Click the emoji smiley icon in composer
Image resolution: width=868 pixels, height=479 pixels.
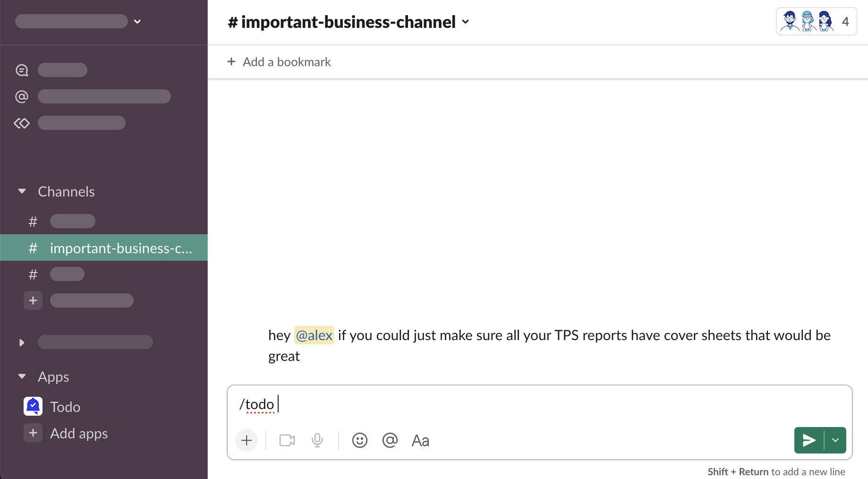(359, 440)
